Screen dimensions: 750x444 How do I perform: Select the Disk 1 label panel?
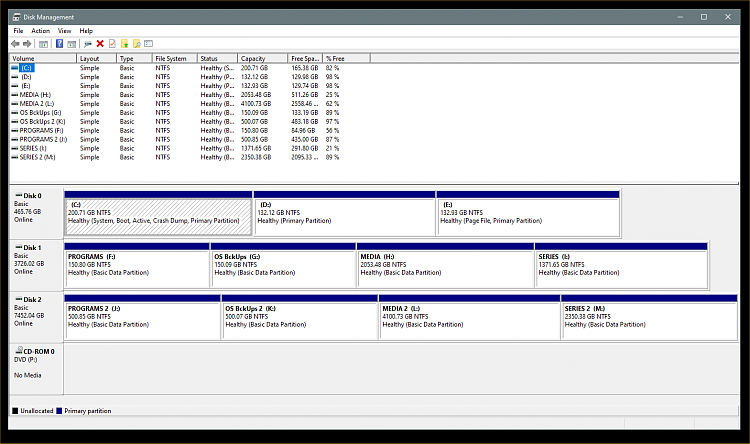(x=36, y=266)
